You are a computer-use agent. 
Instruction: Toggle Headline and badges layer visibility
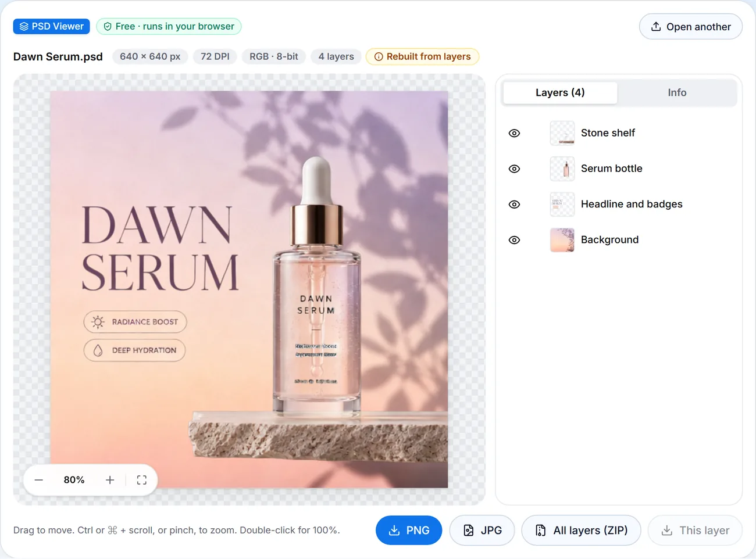(x=514, y=205)
